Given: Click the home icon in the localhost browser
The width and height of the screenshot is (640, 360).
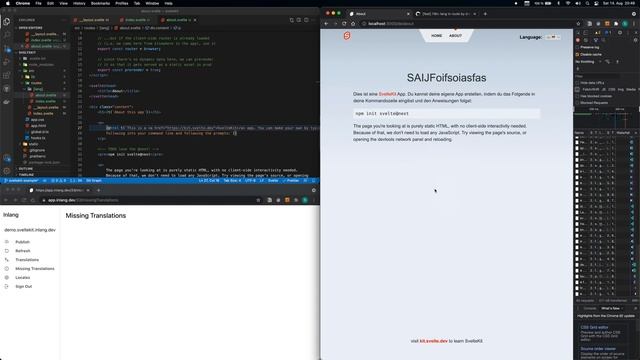Looking at the screenshot, I should click(x=353, y=24).
